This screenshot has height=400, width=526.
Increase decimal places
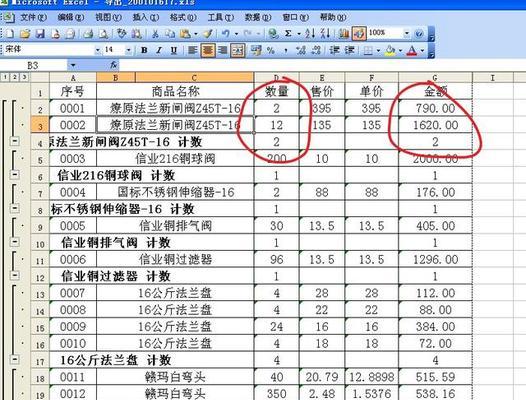[x=301, y=51]
